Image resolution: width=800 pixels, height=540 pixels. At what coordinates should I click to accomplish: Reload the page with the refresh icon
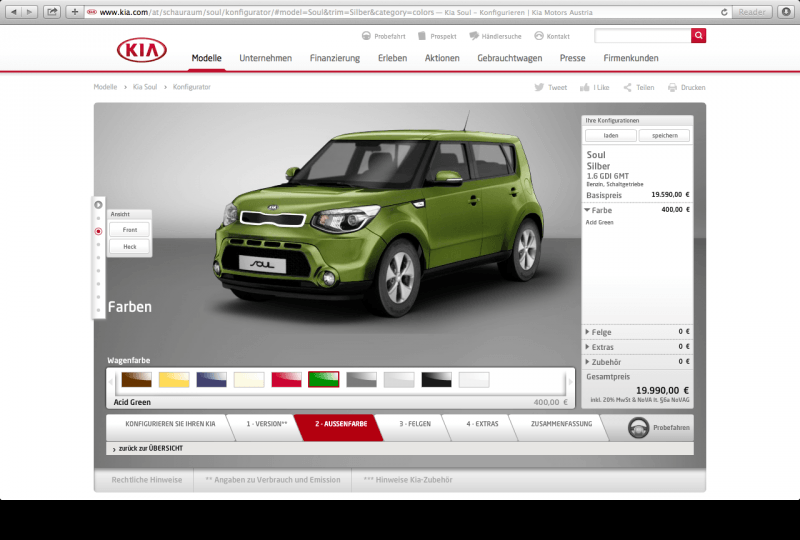pyautogui.click(x=724, y=12)
